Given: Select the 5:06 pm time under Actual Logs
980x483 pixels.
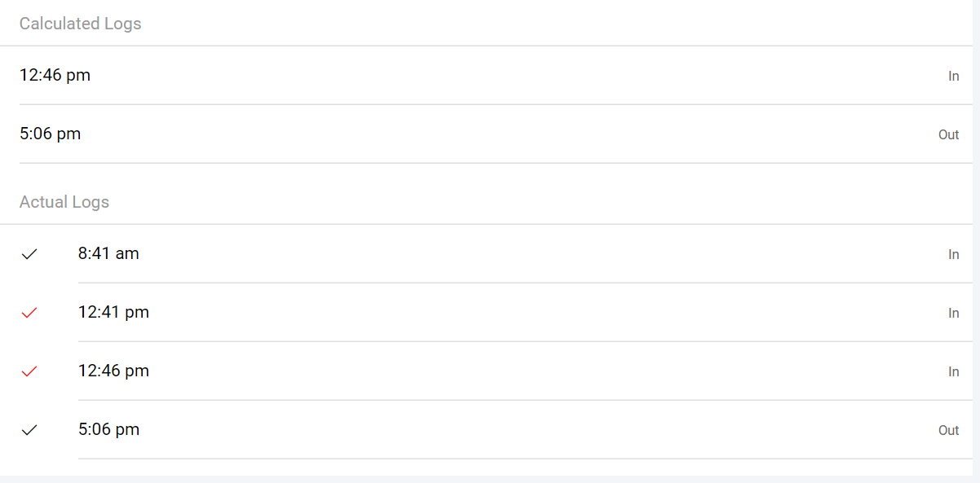Looking at the screenshot, I should [108, 429].
